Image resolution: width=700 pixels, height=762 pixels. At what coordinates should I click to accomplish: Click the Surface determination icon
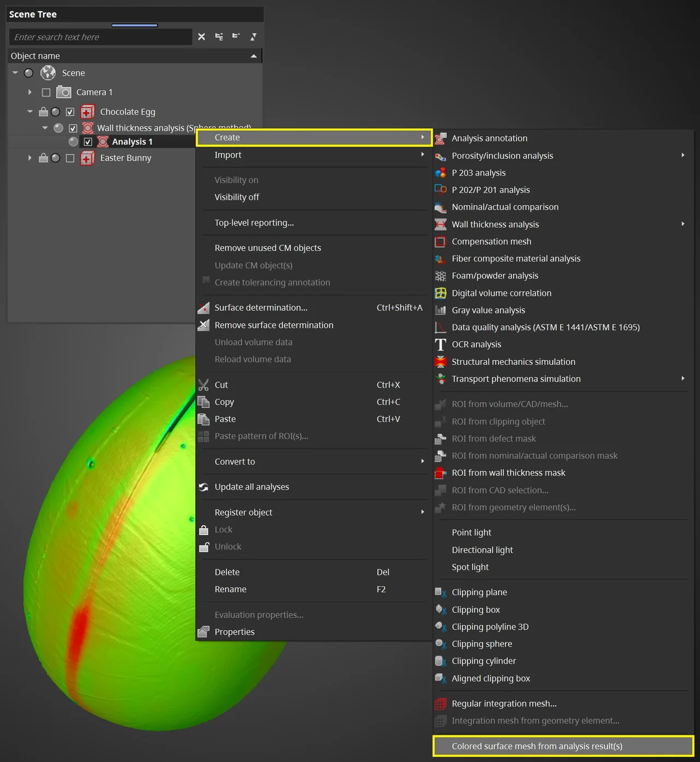click(203, 308)
